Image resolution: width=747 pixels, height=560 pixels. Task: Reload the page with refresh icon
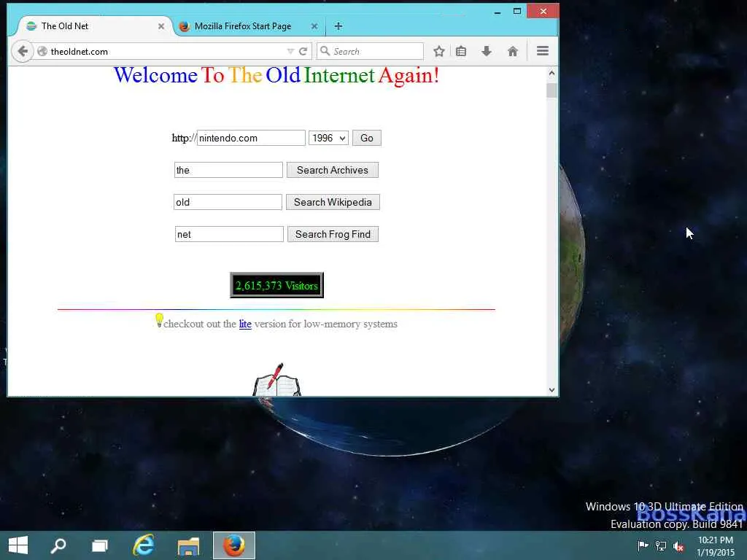pos(303,52)
